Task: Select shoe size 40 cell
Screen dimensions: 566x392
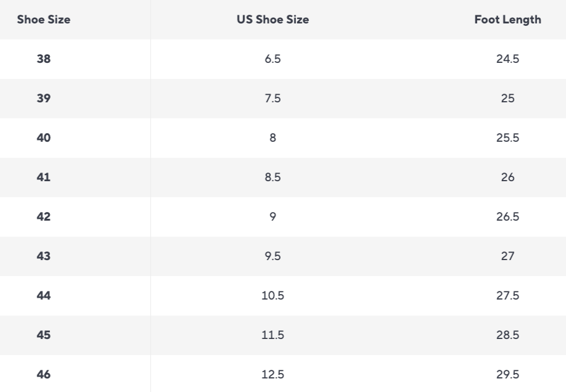Action: (44, 138)
